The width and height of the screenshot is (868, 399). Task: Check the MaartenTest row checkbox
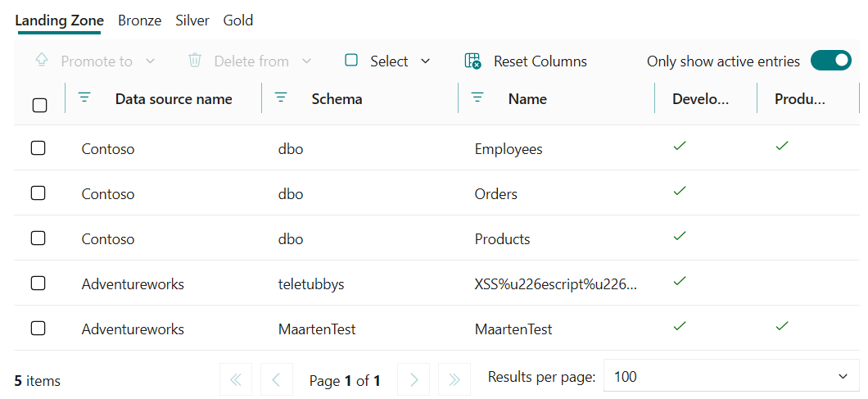[38, 328]
